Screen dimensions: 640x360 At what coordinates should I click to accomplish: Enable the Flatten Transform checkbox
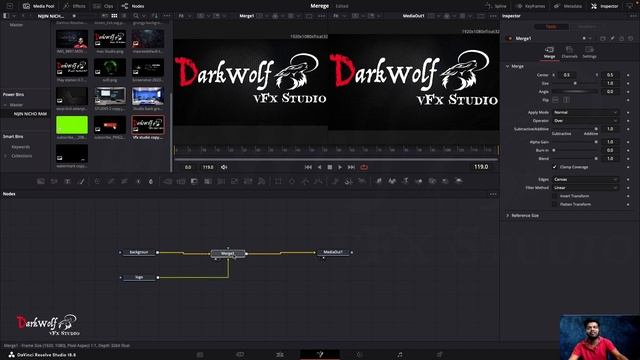554,204
